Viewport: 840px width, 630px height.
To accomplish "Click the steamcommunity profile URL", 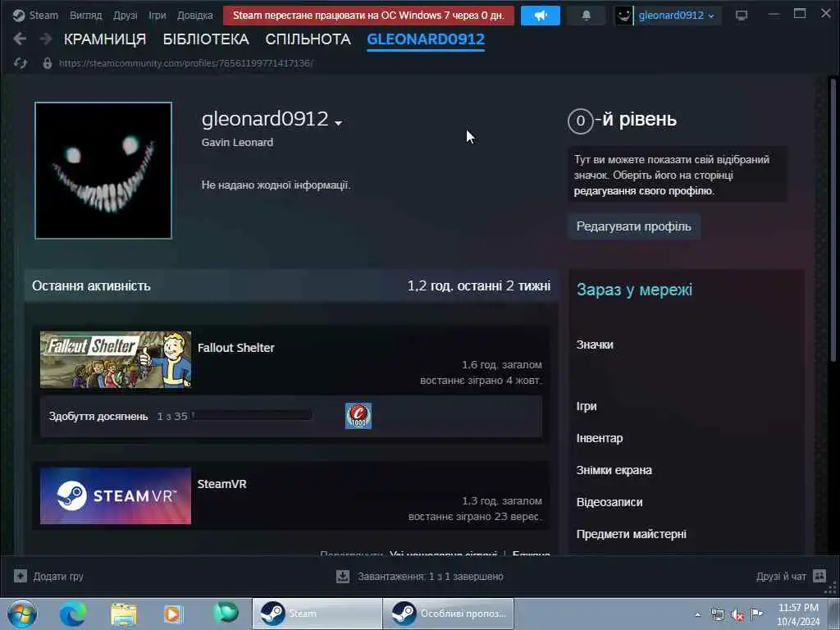I will click(186, 63).
